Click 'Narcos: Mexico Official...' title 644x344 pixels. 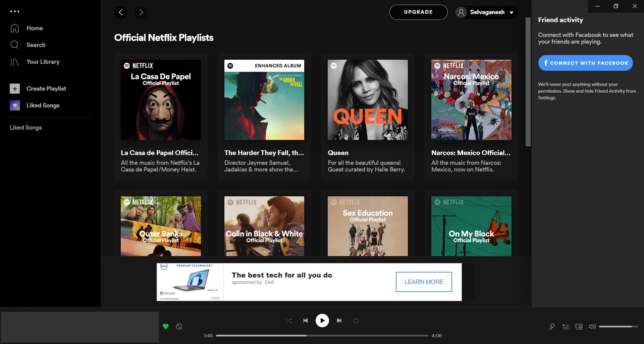471,153
